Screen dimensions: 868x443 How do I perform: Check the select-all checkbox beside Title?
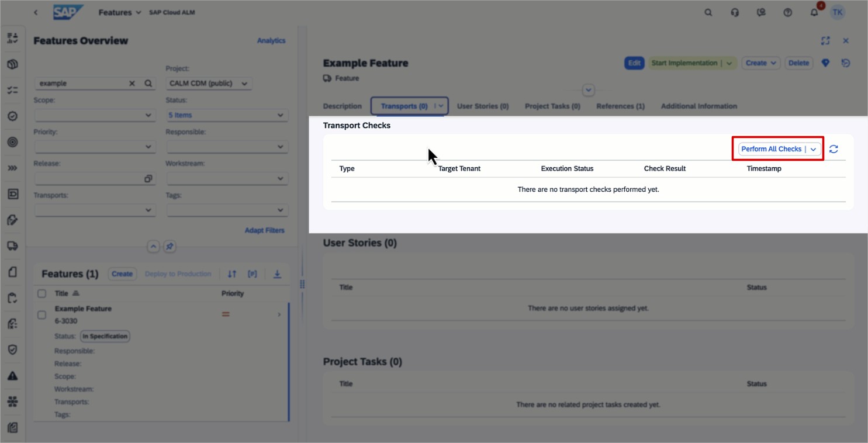click(x=42, y=293)
